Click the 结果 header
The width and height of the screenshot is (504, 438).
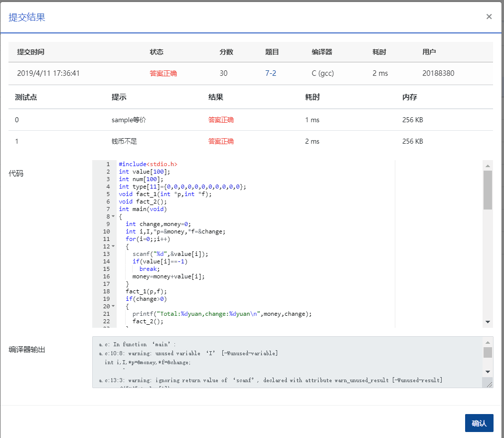pyautogui.click(x=216, y=97)
